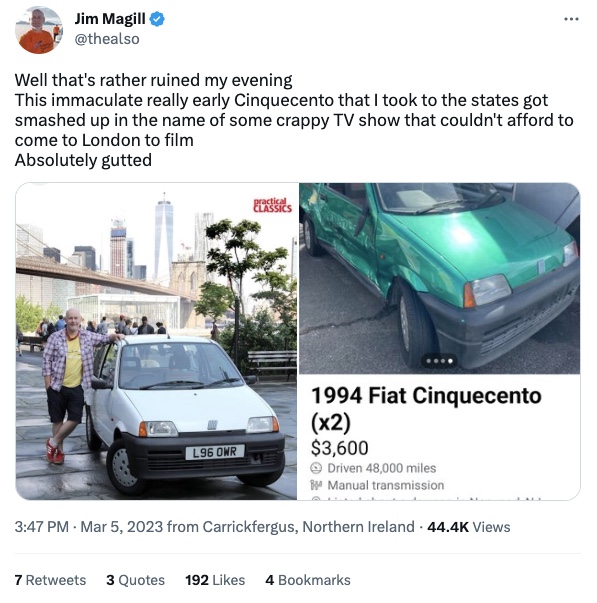Click the Carrickfergus, Northern Ireland location
This screenshot has width=597, height=603.
[x=309, y=527]
